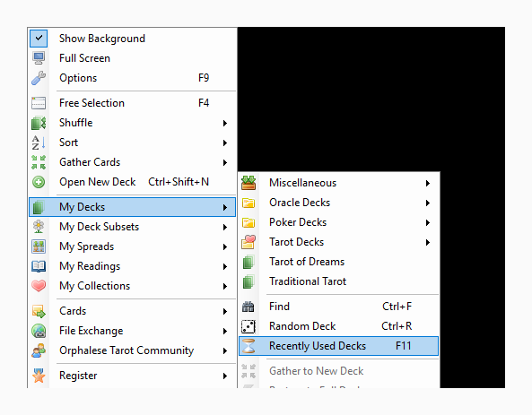Click the Tarot of Dreams deck icon
The width and height of the screenshot is (532, 415).
pos(249,262)
